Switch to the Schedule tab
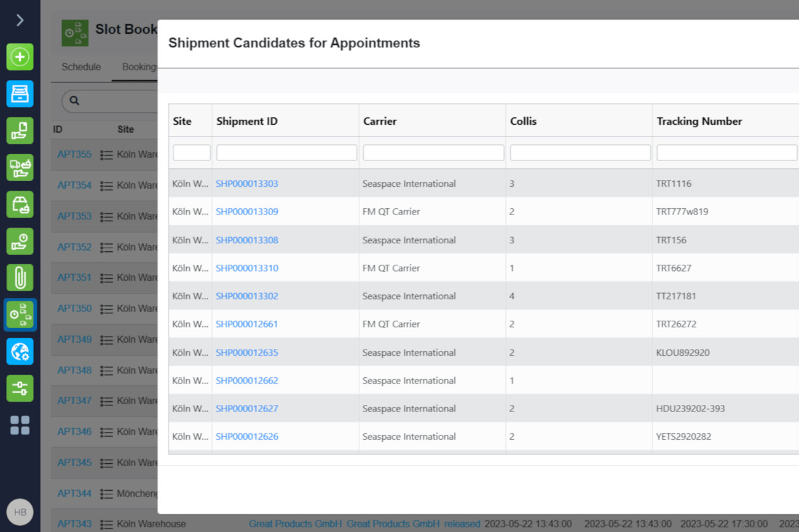The width and height of the screenshot is (799, 532). (81, 67)
